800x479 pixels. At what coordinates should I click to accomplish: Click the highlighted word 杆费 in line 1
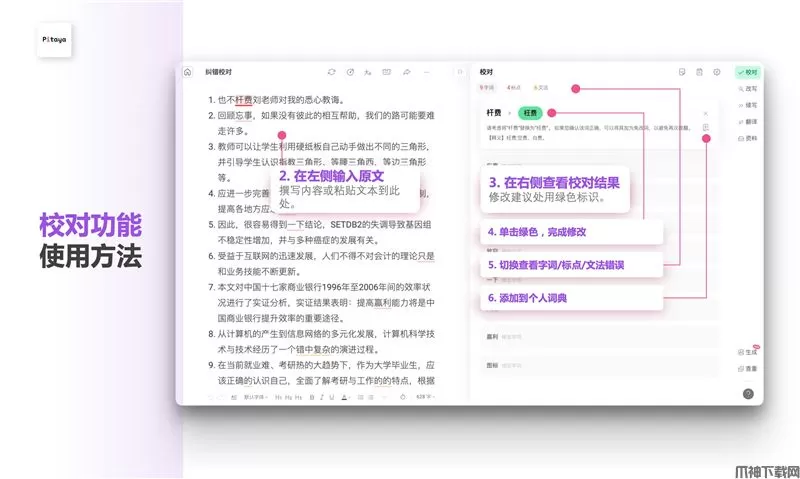[x=243, y=100]
